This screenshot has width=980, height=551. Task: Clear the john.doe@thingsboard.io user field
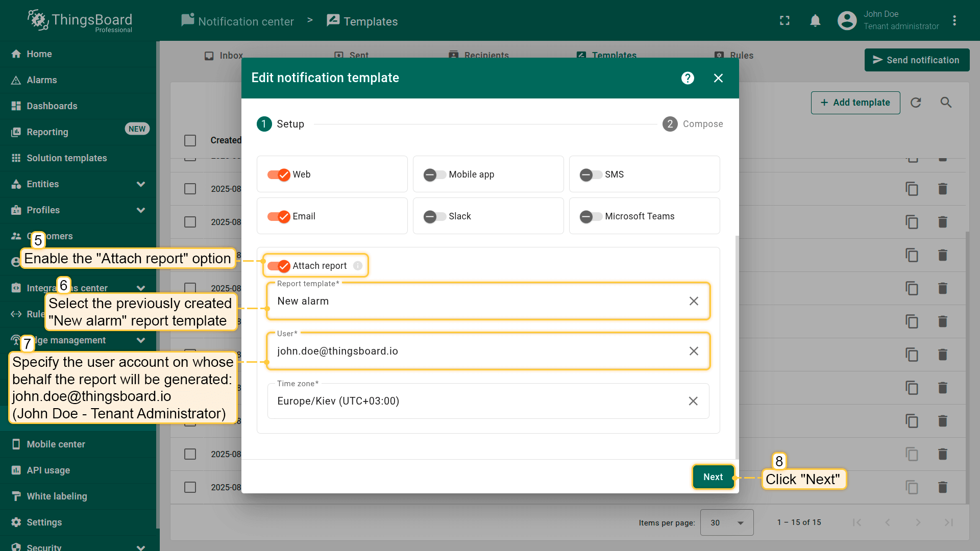[694, 351]
